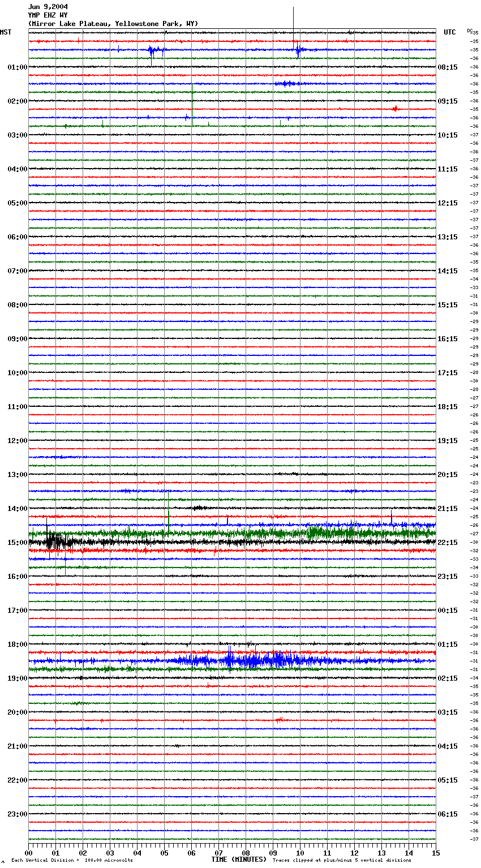Click minute tick label '15' on x-axis
This screenshot has width=481, height=868.
pyautogui.click(x=436, y=853)
